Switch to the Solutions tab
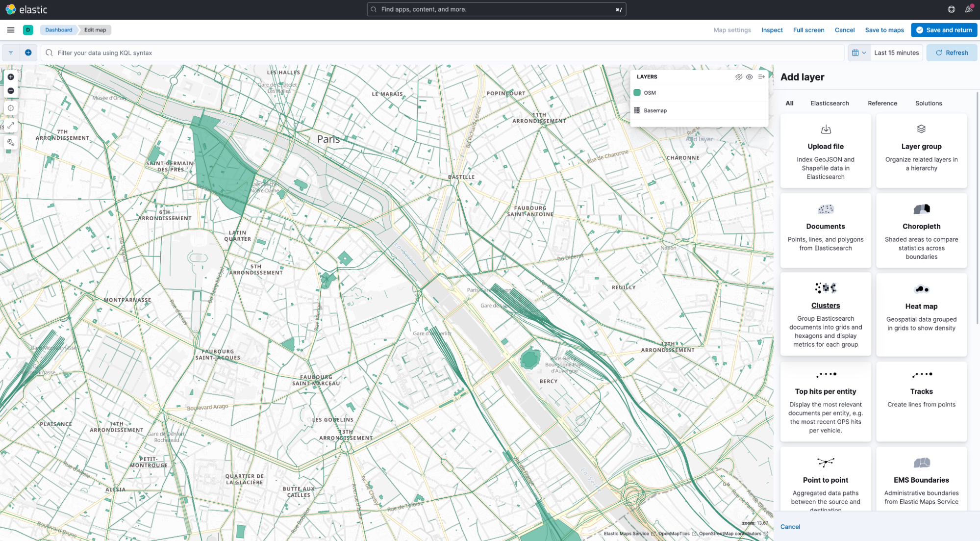Viewport: 980px width, 541px height. point(929,103)
